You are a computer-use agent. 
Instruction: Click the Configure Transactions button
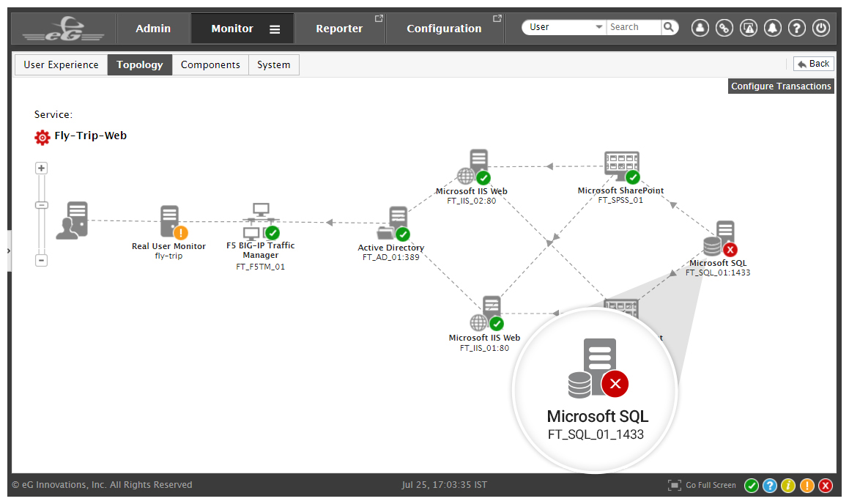coord(781,86)
